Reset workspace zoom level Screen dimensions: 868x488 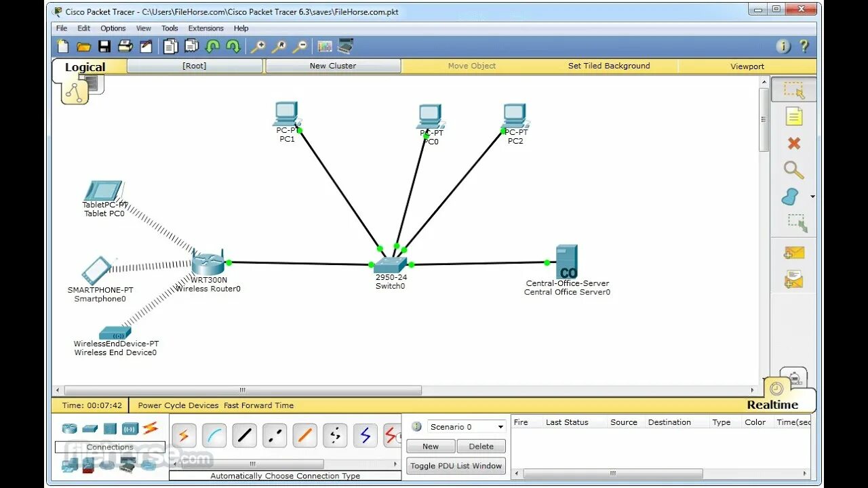tap(279, 47)
